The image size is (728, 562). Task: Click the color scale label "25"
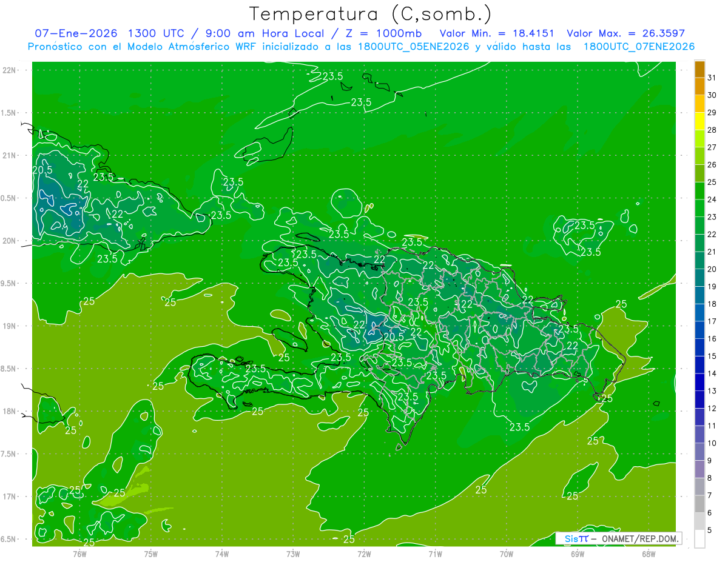712,182
